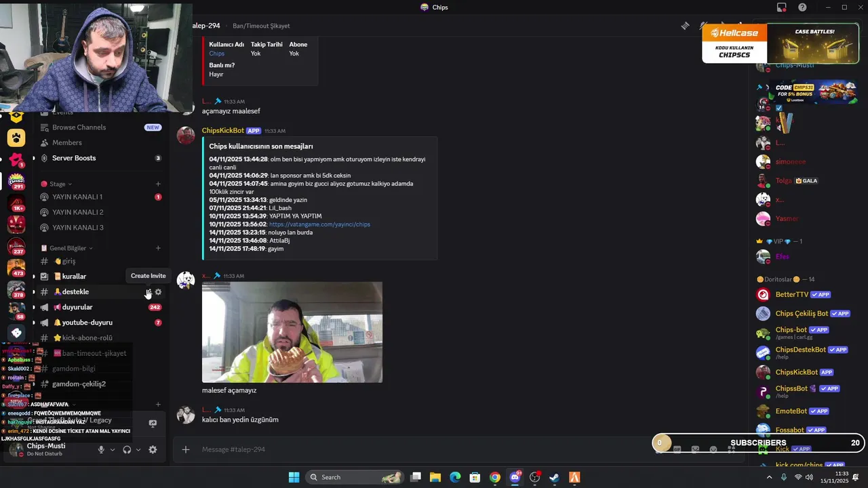Open stream screen-share icon in voice panel

coord(153,424)
